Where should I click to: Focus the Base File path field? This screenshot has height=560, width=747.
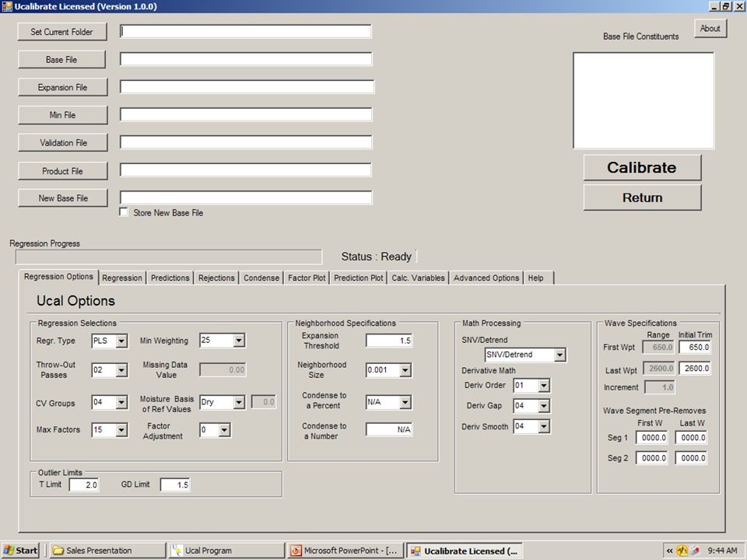[245, 59]
